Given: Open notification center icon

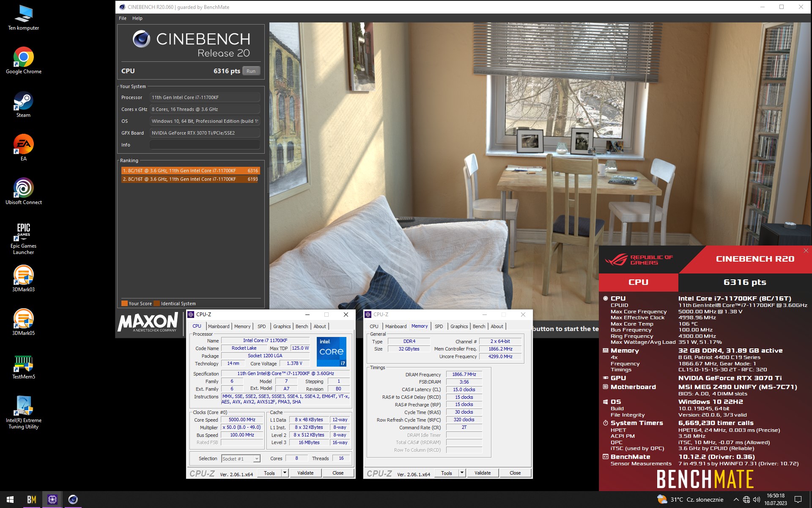Looking at the screenshot, I should pyautogui.click(x=798, y=500).
